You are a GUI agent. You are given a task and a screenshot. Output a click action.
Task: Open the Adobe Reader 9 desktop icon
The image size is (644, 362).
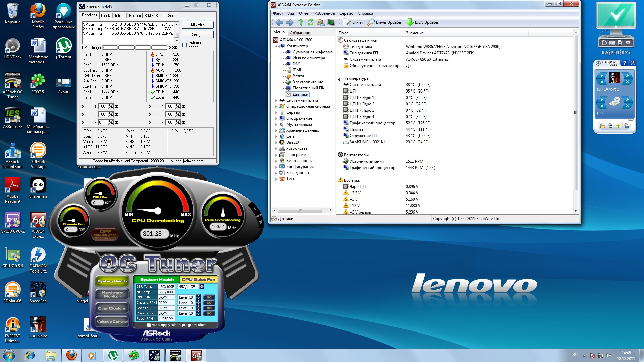pos(13,190)
